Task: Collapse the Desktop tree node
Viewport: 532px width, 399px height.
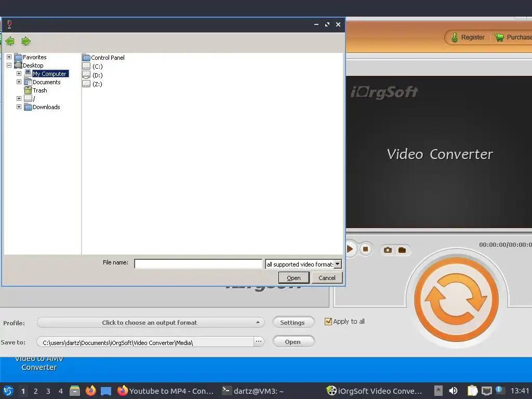Action: (x=9, y=65)
